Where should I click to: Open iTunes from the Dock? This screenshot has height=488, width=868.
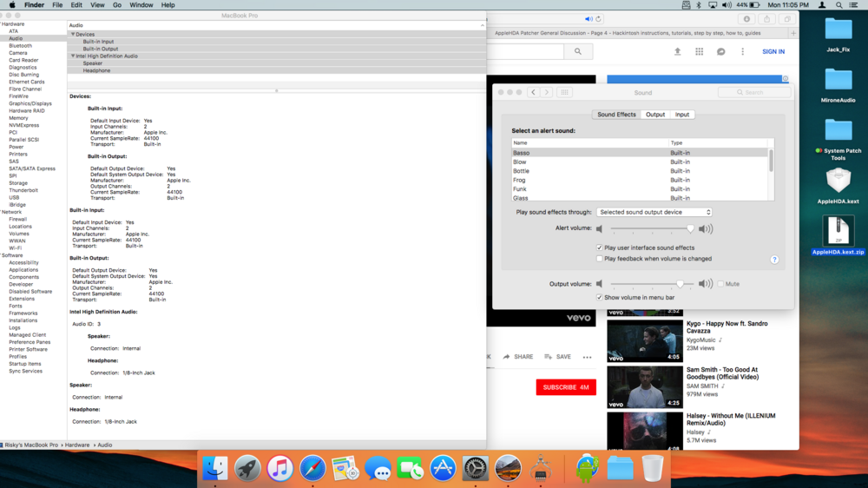click(x=280, y=469)
